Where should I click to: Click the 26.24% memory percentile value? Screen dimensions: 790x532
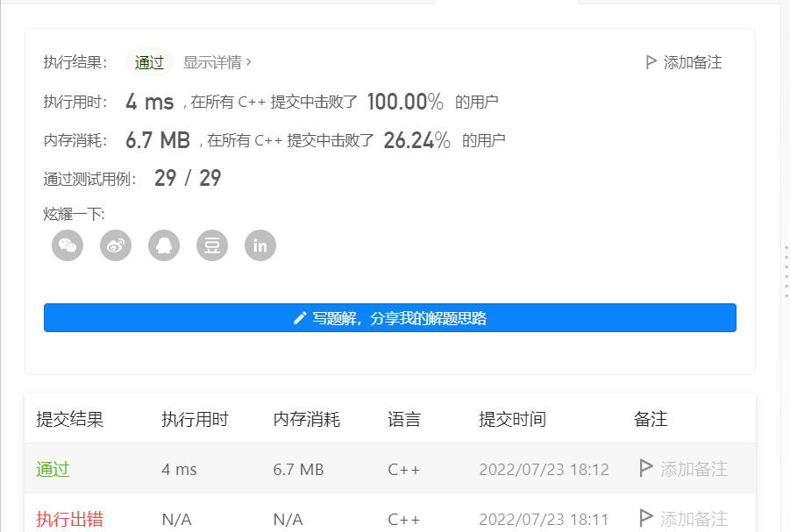click(x=417, y=140)
